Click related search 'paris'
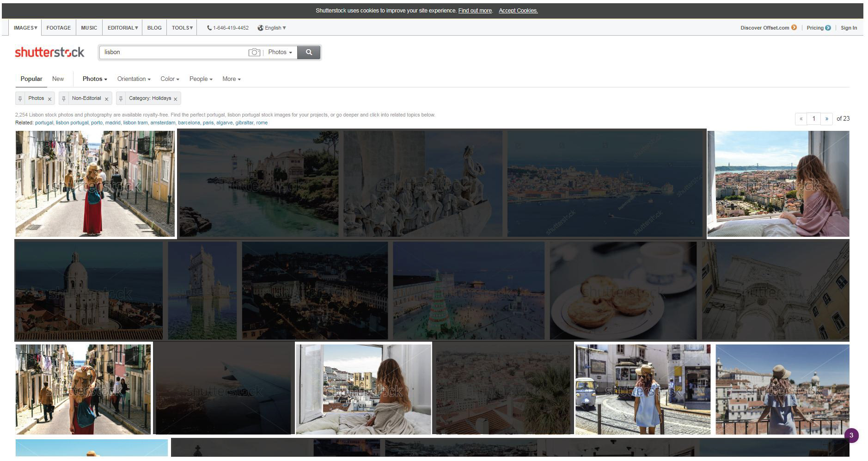Screen dimensions: 868x461 click(208, 123)
